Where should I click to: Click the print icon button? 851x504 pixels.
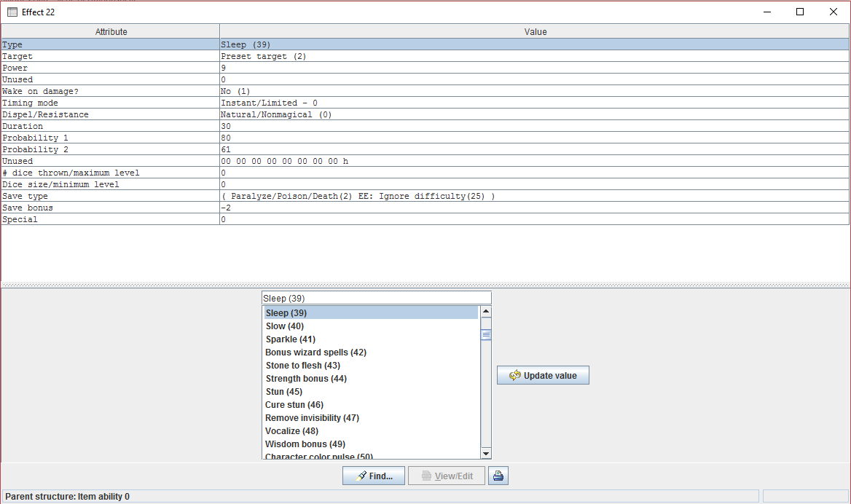click(498, 476)
